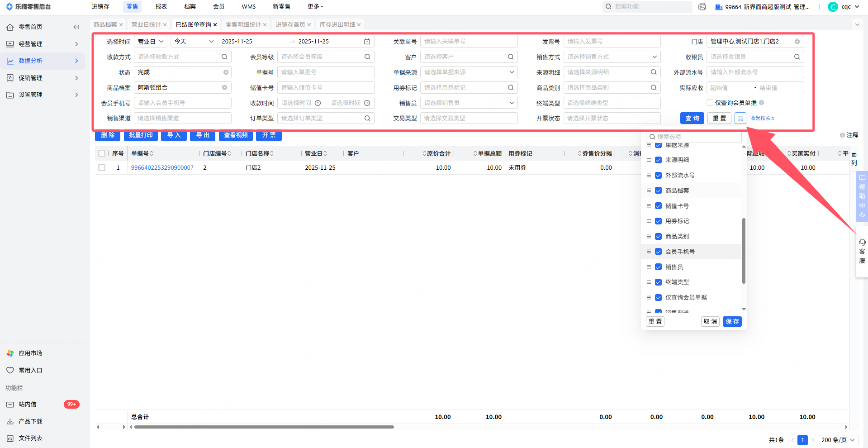Click the 单据号 input field
868x448 pixels.
point(325,72)
